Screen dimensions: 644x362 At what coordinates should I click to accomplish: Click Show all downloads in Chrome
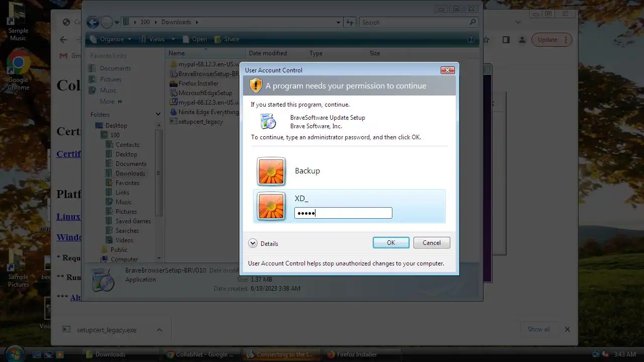click(539, 329)
